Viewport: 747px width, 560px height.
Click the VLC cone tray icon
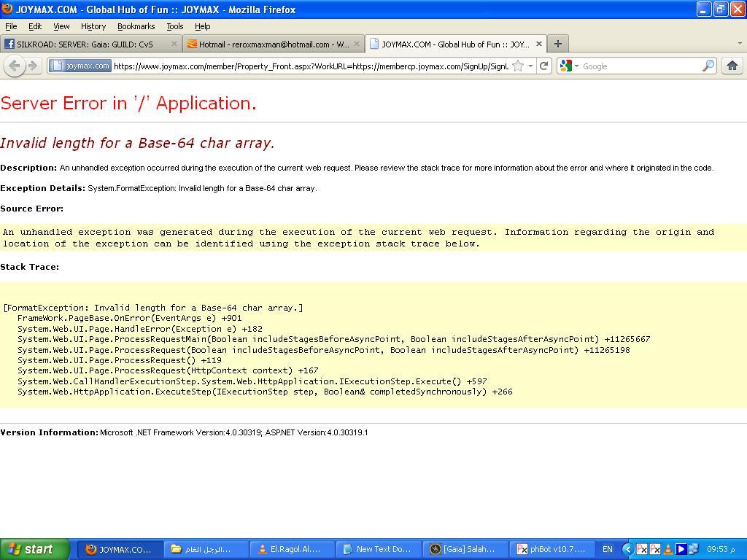[668, 550]
